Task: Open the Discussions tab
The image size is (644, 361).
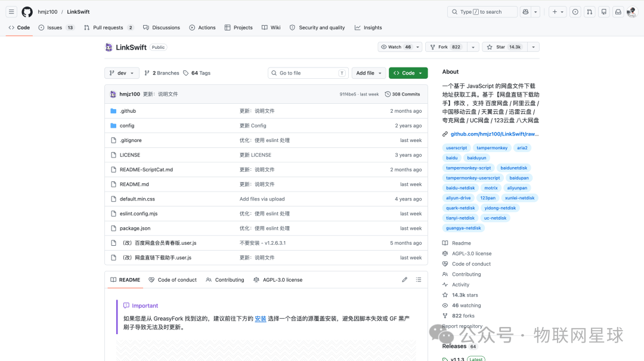Action: click(162, 27)
